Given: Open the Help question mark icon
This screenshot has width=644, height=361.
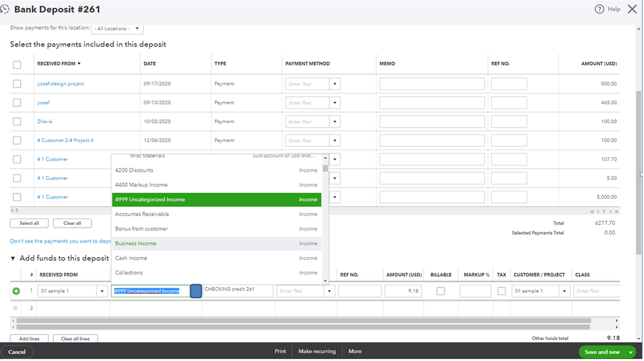Looking at the screenshot, I should click(x=600, y=9).
